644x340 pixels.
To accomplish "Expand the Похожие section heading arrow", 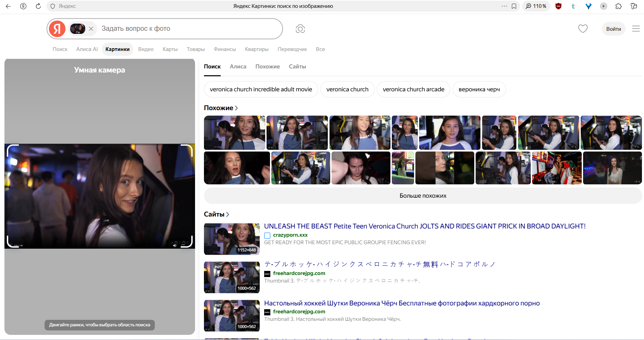I will 236,108.
